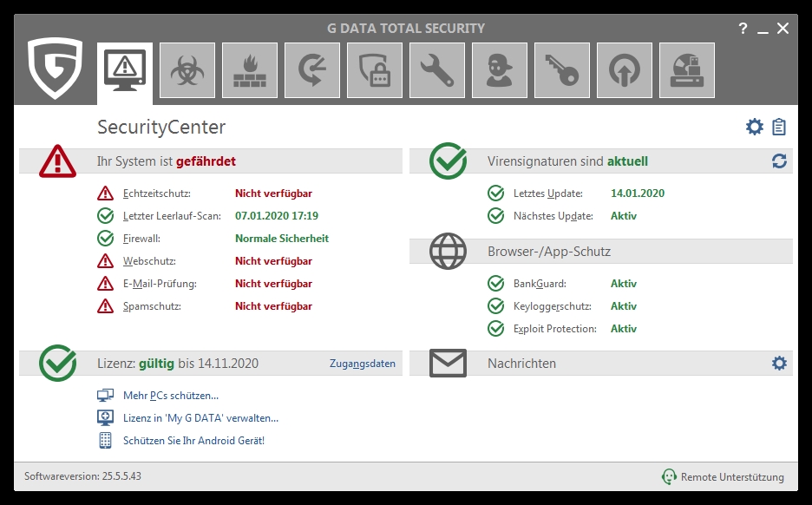
Task: Click the BankGuard check icon
Action: [x=495, y=284]
